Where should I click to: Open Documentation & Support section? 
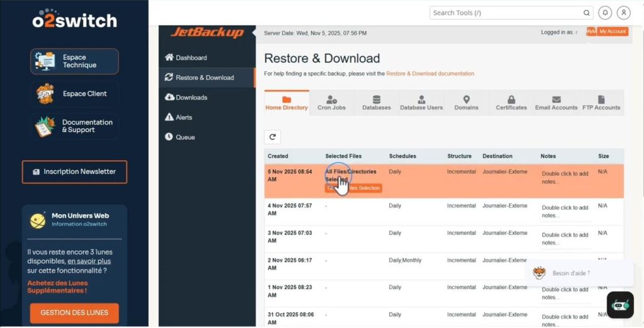pyautogui.click(x=74, y=126)
